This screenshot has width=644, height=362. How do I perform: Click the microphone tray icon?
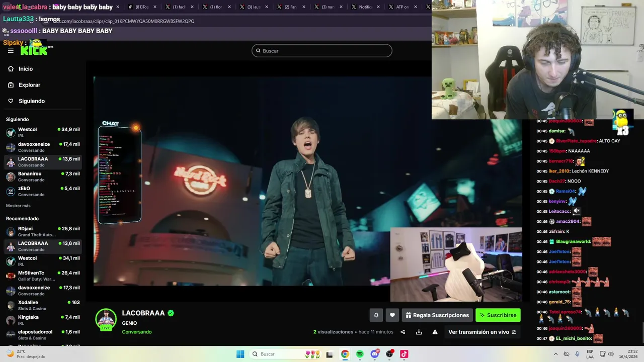coord(577,354)
